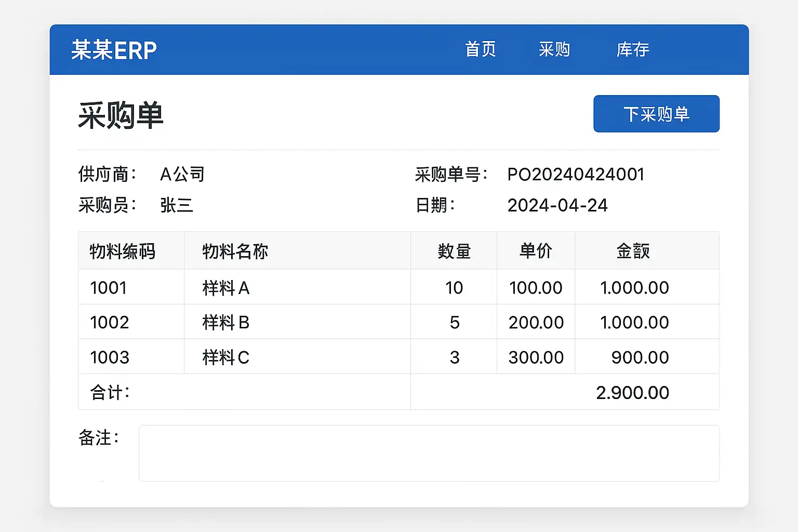Select the purchaser name 张三
798x532 pixels.
tap(177, 205)
